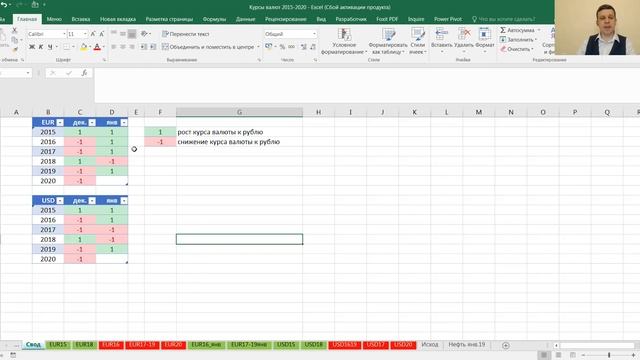Open the Name Box dropdown
640x360 pixels.
click(28, 73)
